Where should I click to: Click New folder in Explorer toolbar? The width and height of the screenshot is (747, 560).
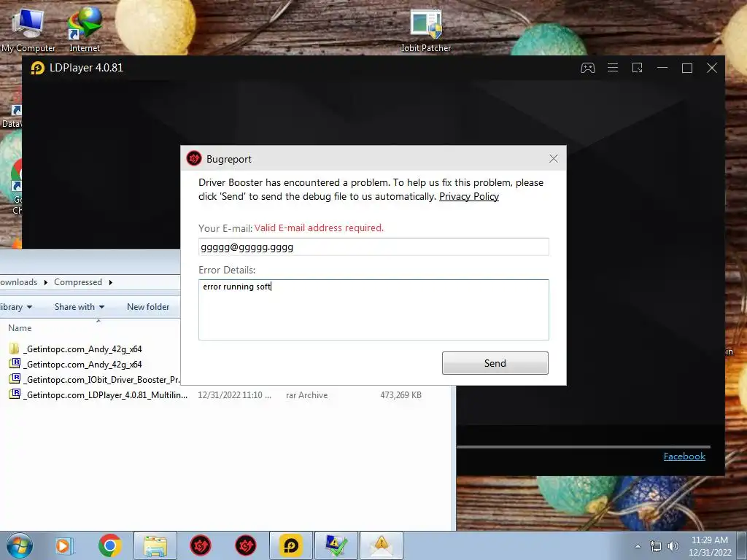pos(148,307)
